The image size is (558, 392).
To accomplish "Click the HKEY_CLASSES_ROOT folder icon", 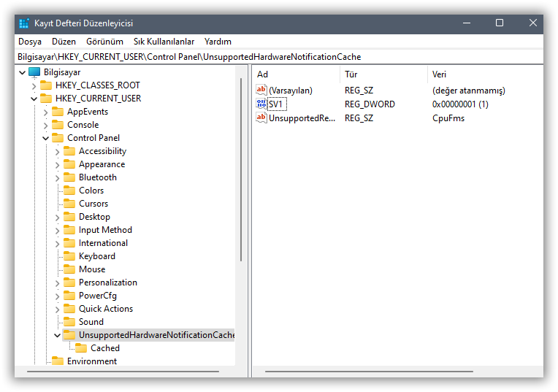I will pos(46,85).
